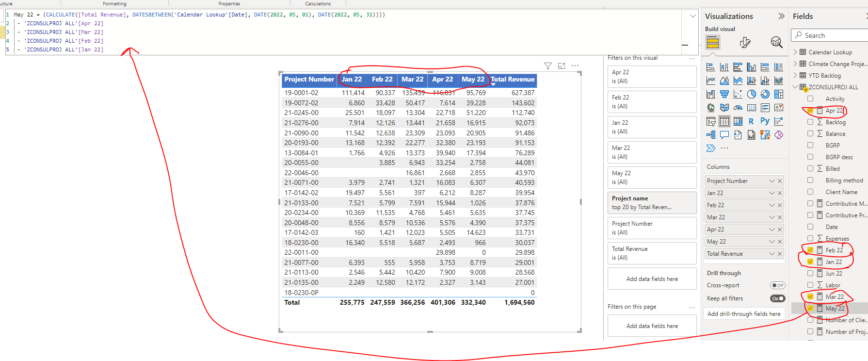
Task: Select the Ribbon chart visual
Action: 779,81
